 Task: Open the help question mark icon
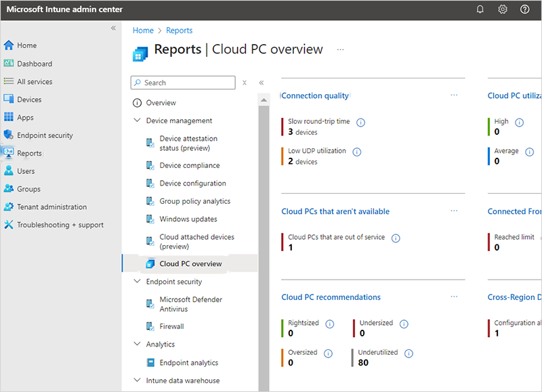524,9
